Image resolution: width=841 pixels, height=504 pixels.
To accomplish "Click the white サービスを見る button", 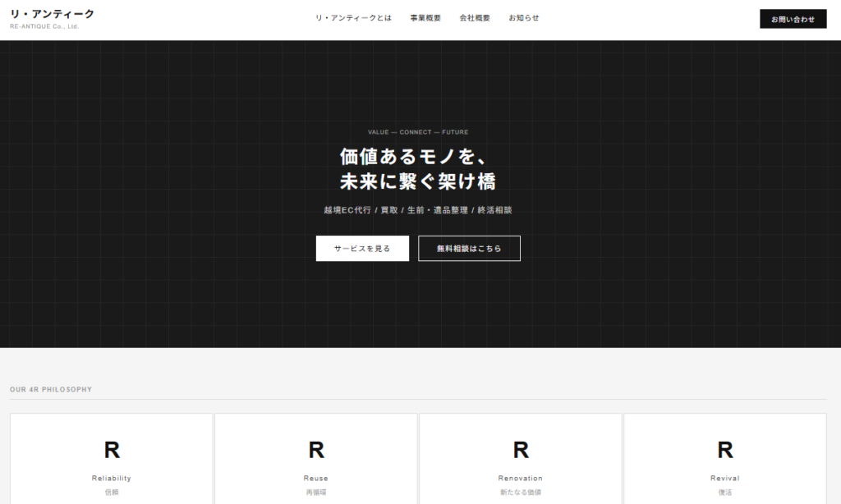I will click(x=362, y=249).
